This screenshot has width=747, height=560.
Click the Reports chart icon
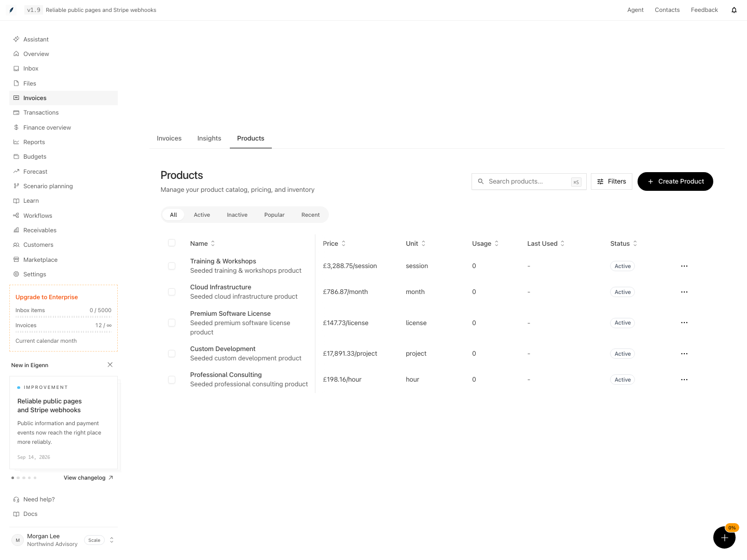point(16,142)
